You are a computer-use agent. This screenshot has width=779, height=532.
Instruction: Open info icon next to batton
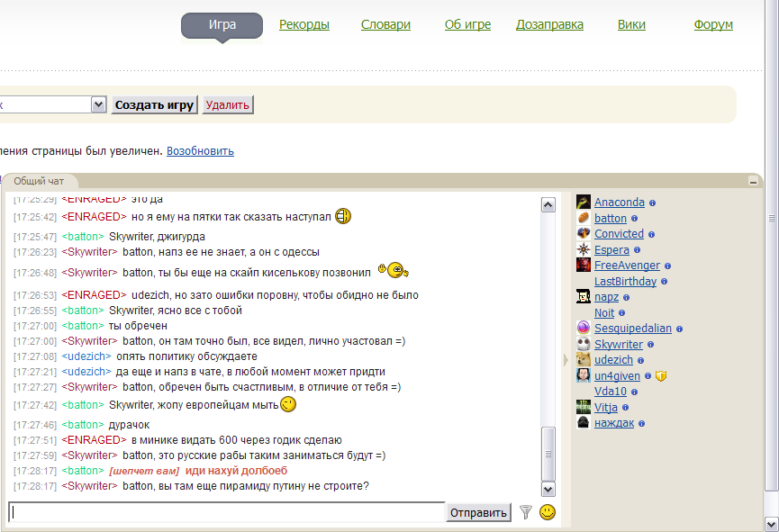click(634, 219)
